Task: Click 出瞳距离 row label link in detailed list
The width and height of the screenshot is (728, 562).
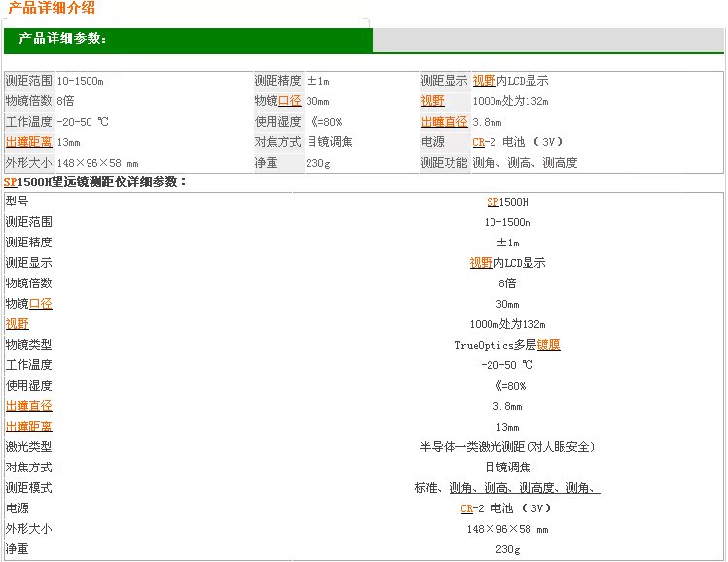Action: (x=28, y=427)
